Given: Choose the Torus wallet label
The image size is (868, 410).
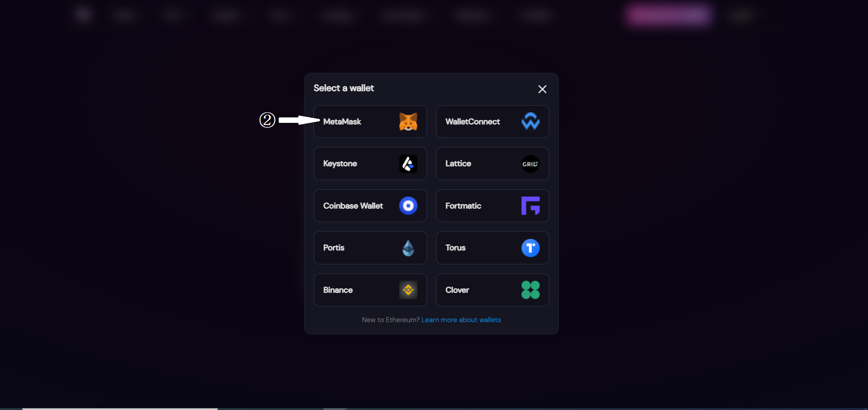Looking at the screenshot, I should [455, 248].
